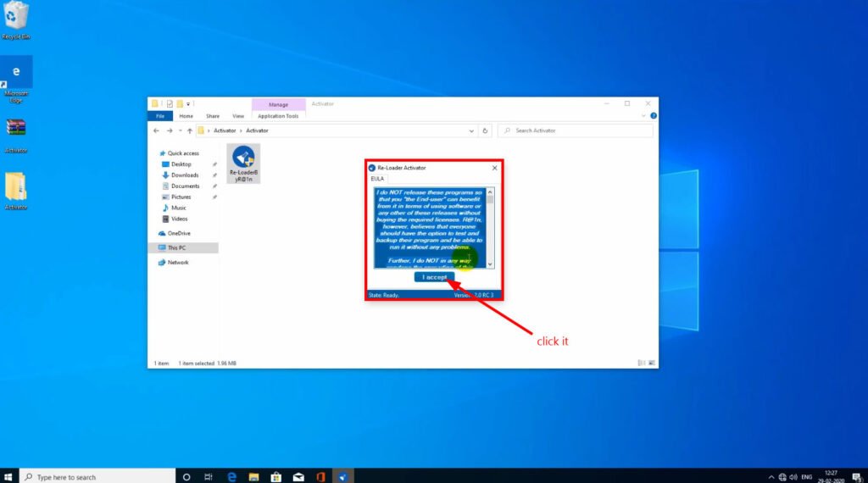Open volume control tray icon

(793, 477)
